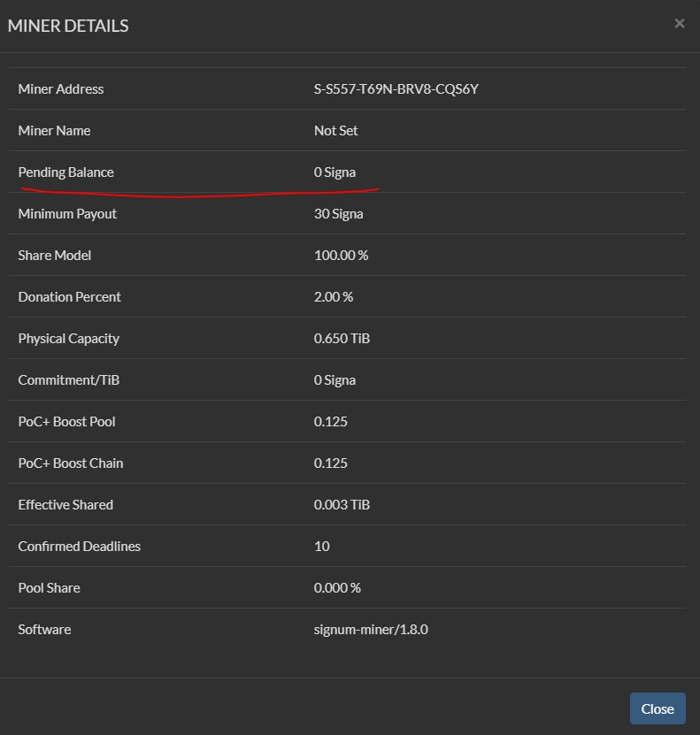Close the Miner Details dialog with X icon

(x=680, y=23)
